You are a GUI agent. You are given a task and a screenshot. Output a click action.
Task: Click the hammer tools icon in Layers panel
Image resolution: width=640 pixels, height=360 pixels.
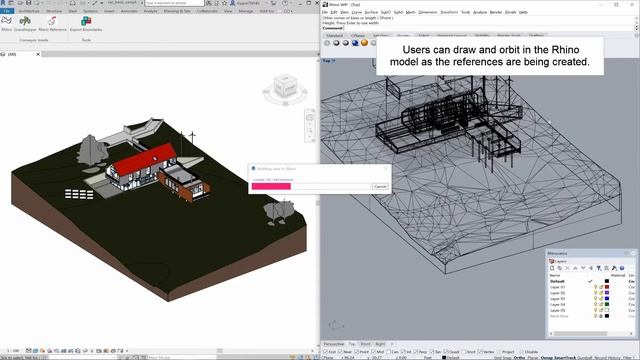[x=614, y=268]
